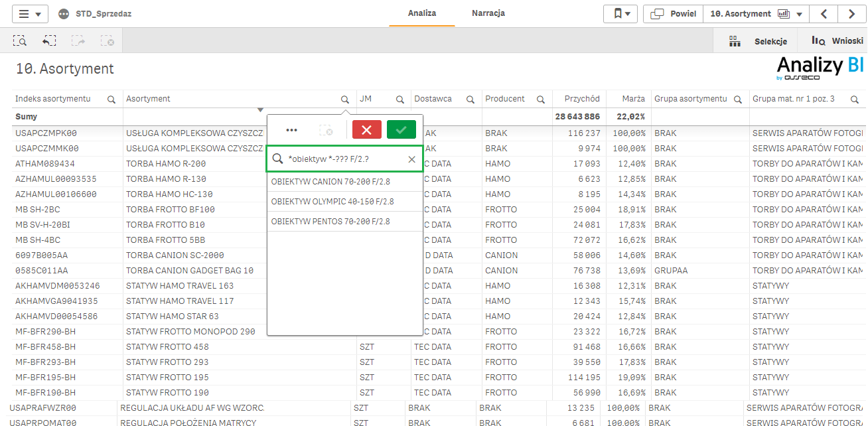Step forward in selections
The image size is (868, 426).
[78, 41]
